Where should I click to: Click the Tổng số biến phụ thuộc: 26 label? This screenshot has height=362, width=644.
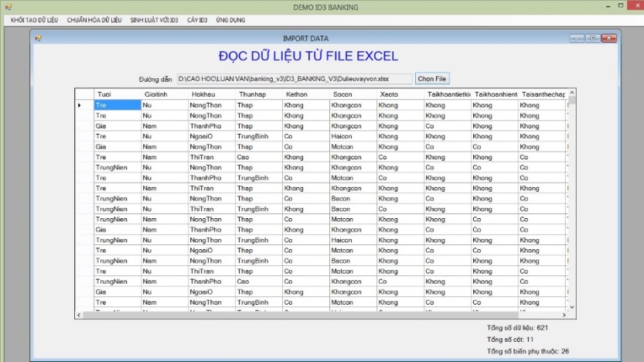pos(528,351)
